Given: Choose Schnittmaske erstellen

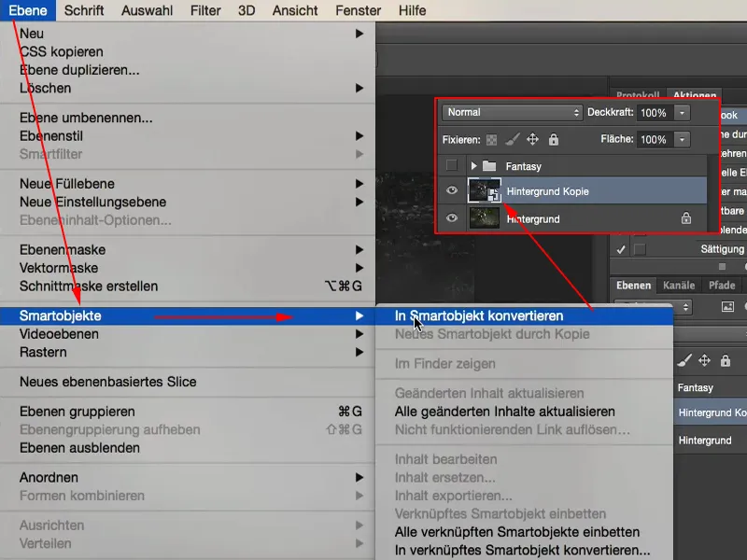Looking at the screenshot, I should tap(188, 287).
